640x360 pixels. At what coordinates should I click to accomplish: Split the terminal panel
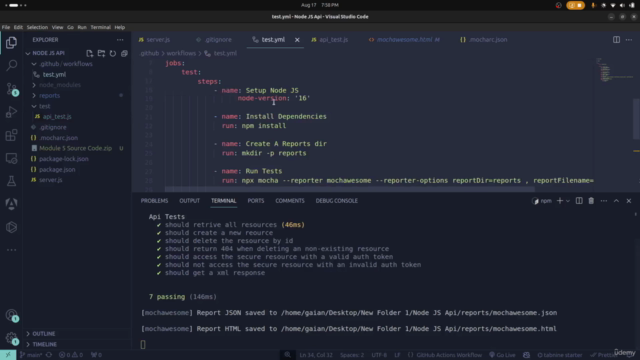pyautogui.click(x=579, y=201)
